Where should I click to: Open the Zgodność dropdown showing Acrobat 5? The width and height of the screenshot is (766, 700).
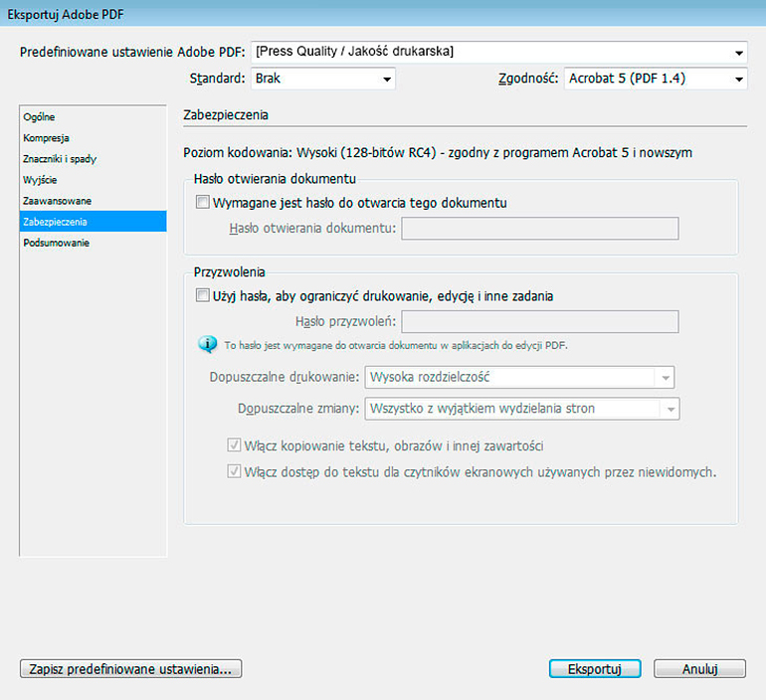pos(656,79)
